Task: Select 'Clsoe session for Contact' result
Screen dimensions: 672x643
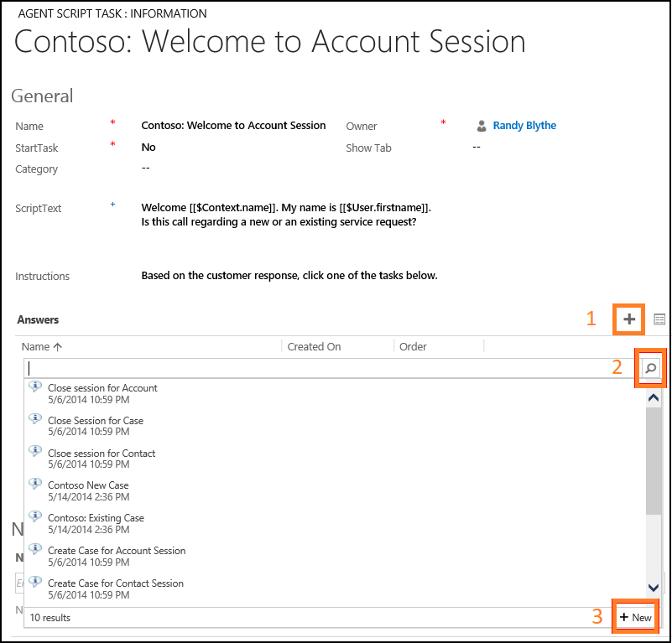Action: click(x=102, y=459)
